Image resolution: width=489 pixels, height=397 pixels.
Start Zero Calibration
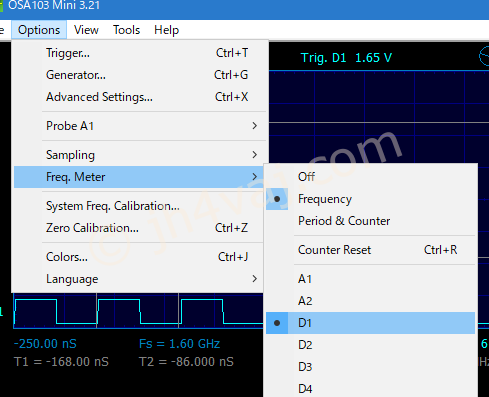(140, 228)
